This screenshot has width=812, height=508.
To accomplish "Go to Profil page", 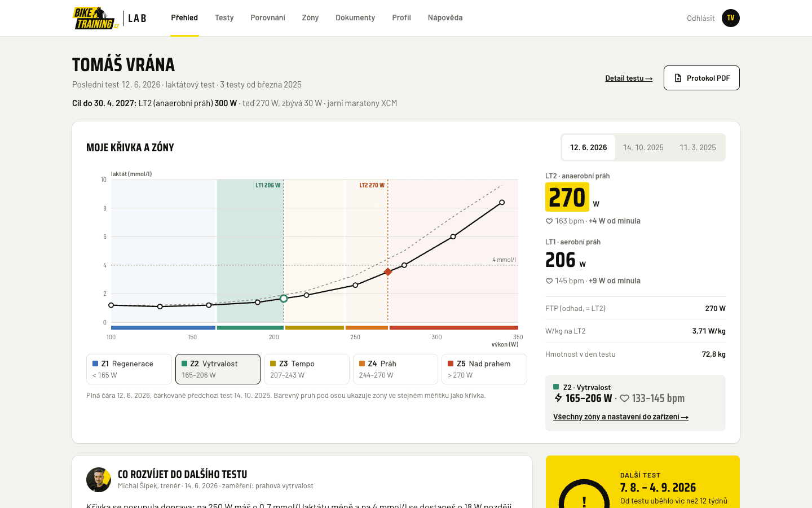I will (401, 18).
